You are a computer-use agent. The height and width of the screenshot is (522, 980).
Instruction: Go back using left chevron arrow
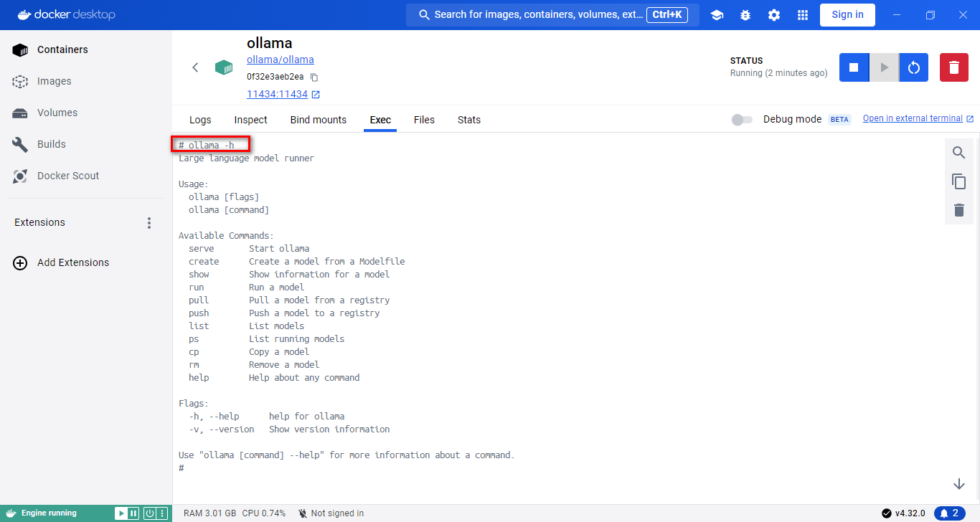click(195, 67)
